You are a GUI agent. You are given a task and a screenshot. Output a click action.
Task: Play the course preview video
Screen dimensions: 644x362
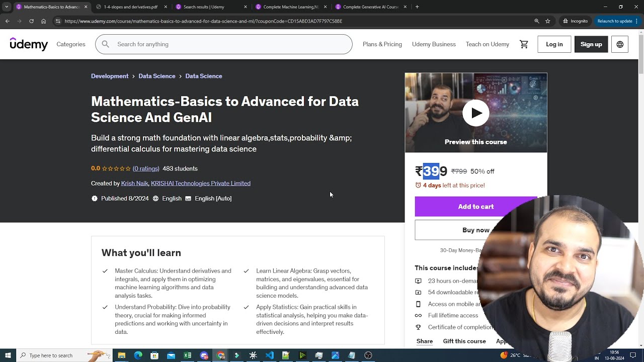(475, 113)
